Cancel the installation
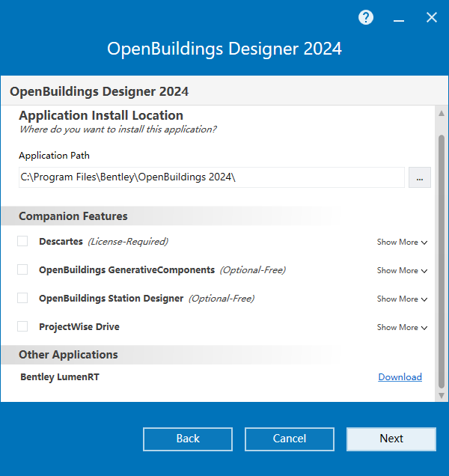This screenshot has height=476, width=449. (x=290, y=439)
